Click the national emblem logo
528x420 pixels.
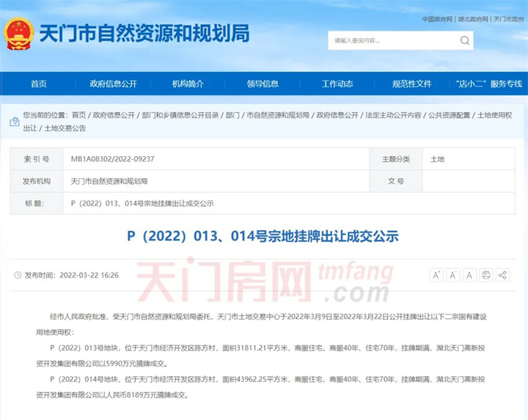[x=18, y=34]
